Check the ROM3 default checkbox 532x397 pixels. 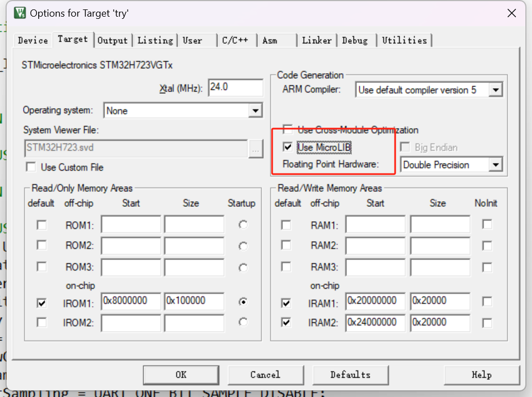click(x=42, y=267)
